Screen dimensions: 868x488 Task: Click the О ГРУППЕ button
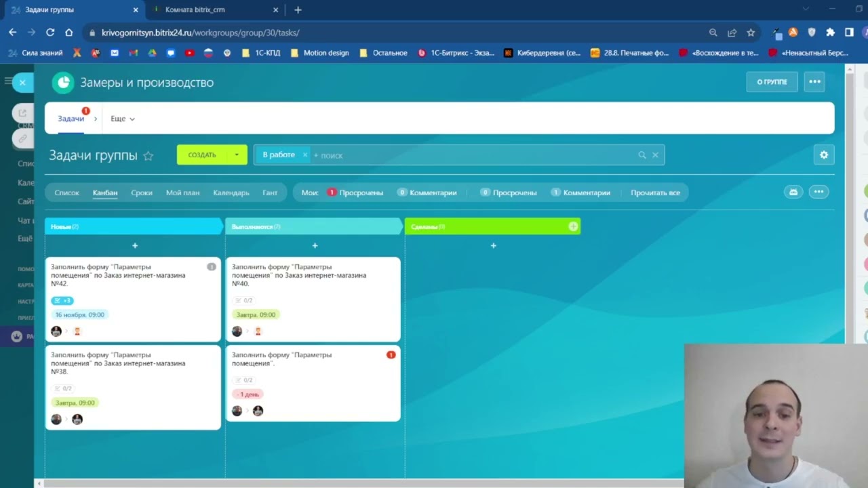pos(772,81)
